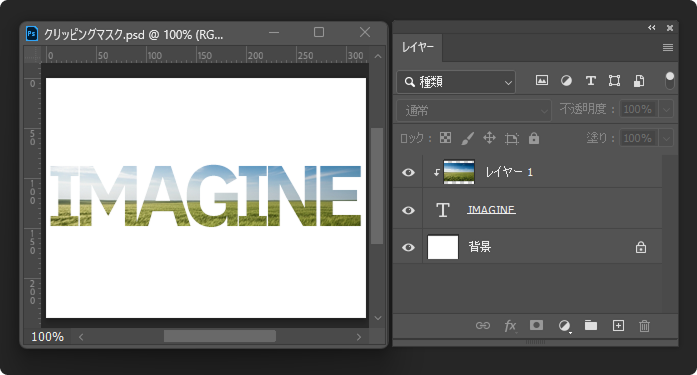Delete layer with trash icon

click(644, 326)
